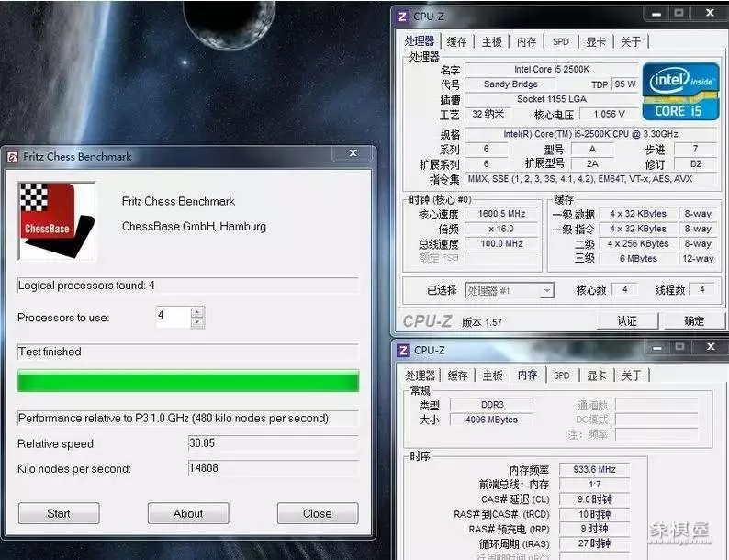Screen dimensions: 729x560
Task: Click the memory frequency value '933.6 MHz'
Action: pos(594,469)
